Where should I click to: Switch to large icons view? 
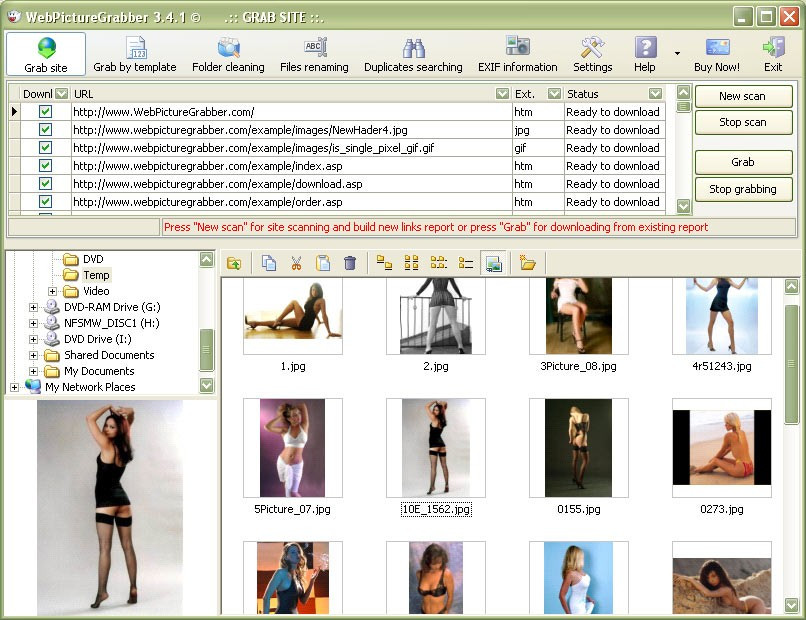coord(384,263)
